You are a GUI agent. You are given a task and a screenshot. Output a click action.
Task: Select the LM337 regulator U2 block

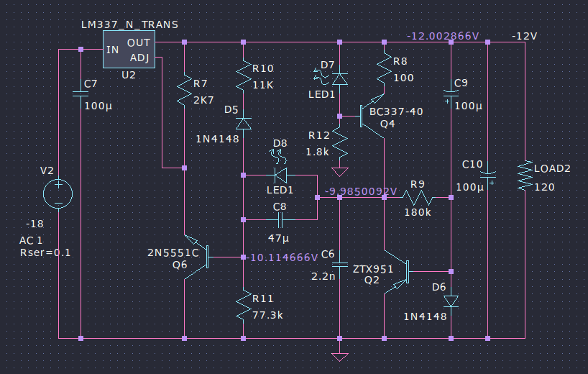[x=129, y=50]
